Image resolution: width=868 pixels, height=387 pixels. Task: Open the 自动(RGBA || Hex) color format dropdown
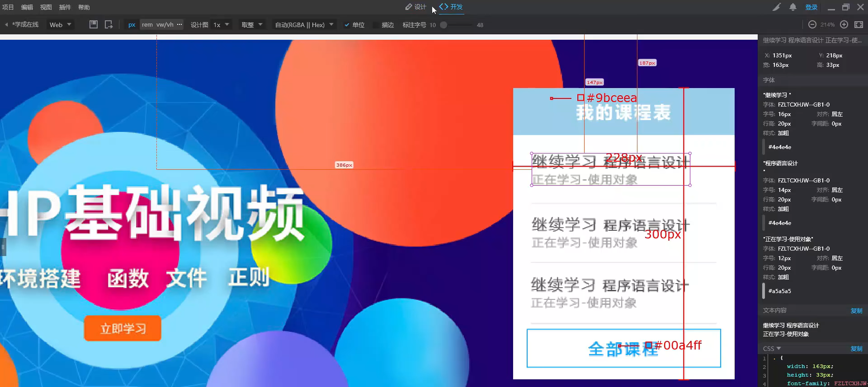[x=304, y=25]
